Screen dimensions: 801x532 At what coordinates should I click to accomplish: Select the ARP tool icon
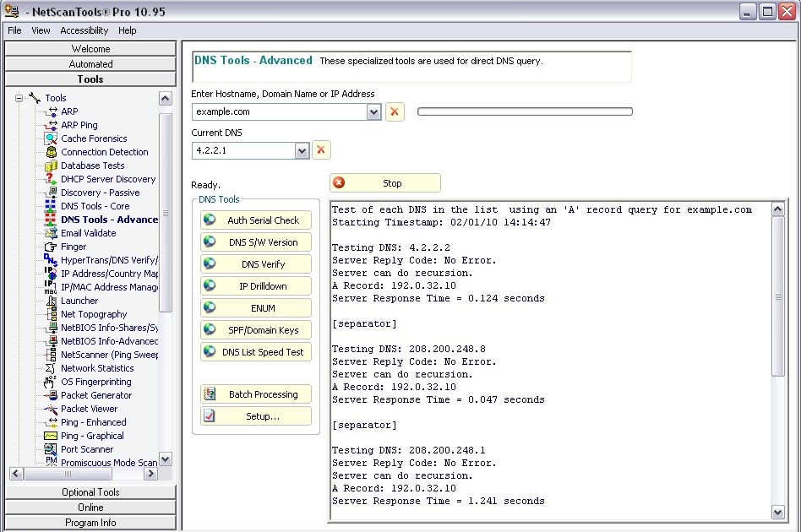click(51, 111)
